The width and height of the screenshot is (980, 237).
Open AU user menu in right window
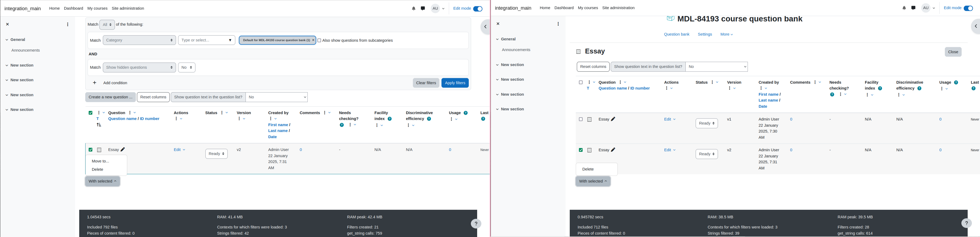[x=929, y=8]
